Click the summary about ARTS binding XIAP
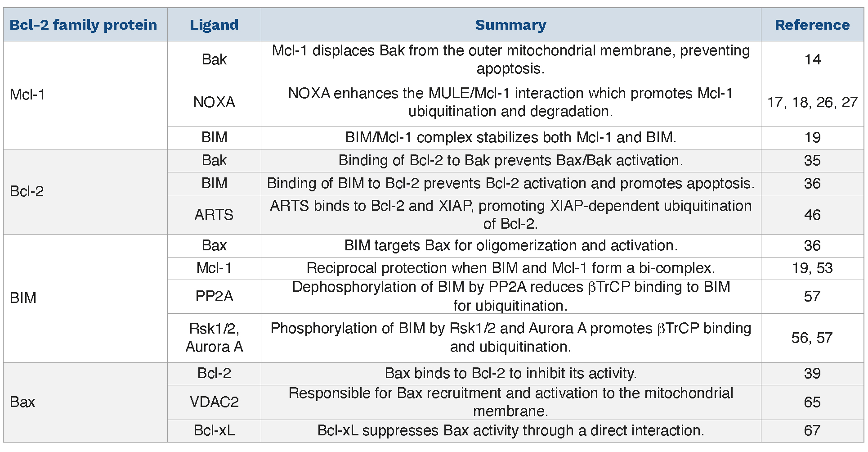 510,215
